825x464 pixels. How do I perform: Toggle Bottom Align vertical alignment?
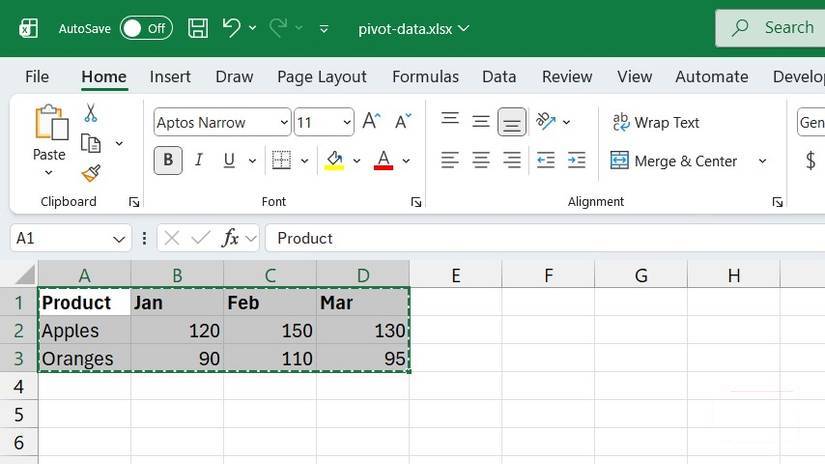[x=511, y=122]
